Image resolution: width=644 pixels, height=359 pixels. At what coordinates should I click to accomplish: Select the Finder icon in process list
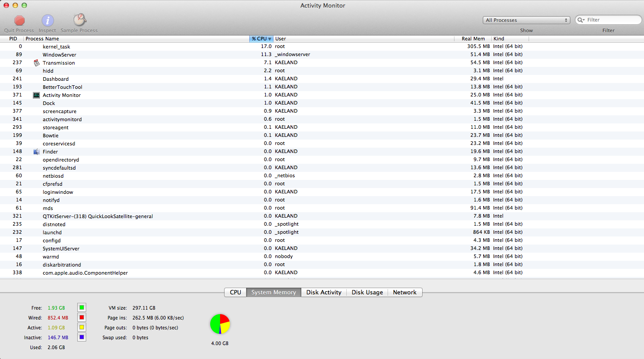coord(37,152)
